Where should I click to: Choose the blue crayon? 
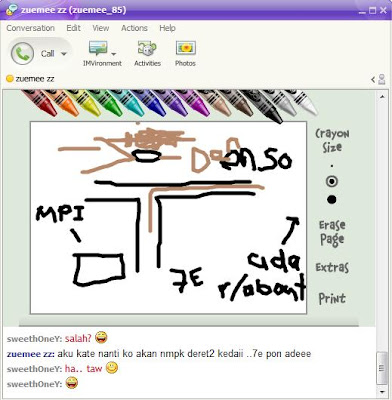click(149, 102)
